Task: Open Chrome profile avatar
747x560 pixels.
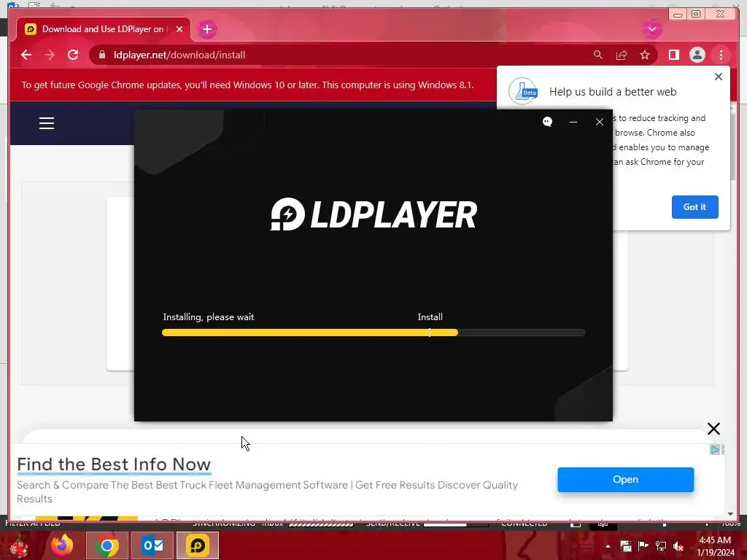Action: pos(697,55)
